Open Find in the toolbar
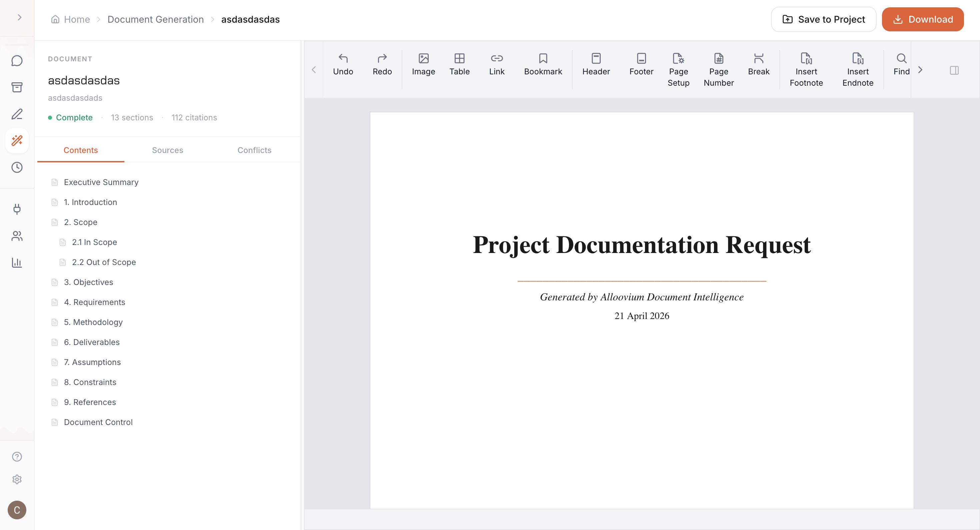This screenshot has width=980, height=530. click(x=901, y=64)
